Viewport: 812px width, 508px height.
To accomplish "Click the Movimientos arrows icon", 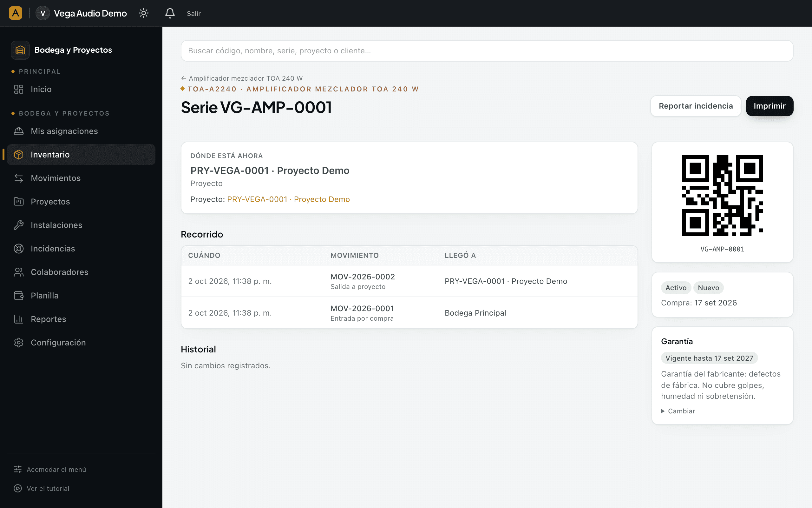I will [19, 178].
